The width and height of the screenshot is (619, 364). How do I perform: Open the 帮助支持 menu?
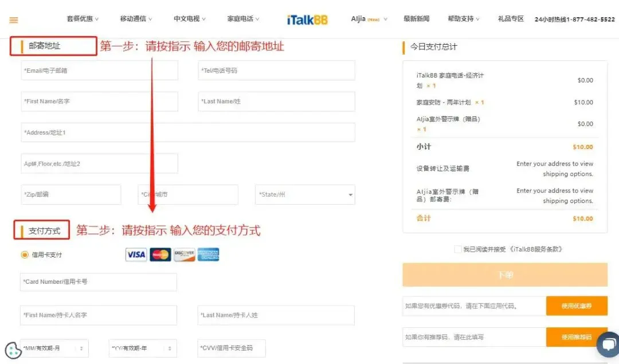click(x=464, y=19)
